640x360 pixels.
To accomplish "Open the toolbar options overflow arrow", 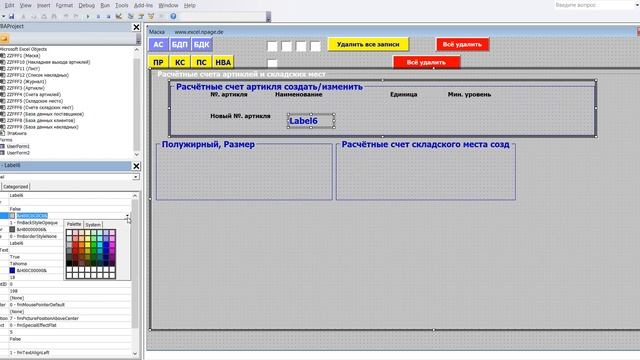I will [268, 18].
